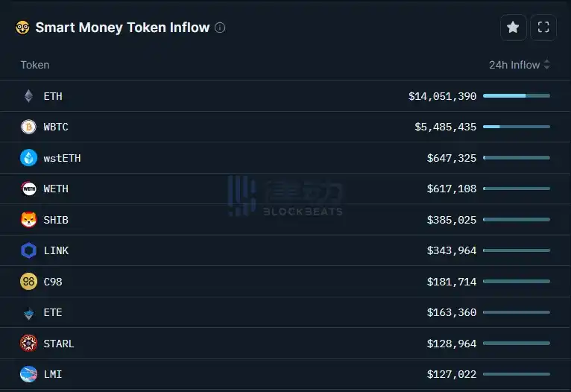This screenshot has width=571, height=392.
Task: Click the ETH token icon
Action: (x=28, y=96)
